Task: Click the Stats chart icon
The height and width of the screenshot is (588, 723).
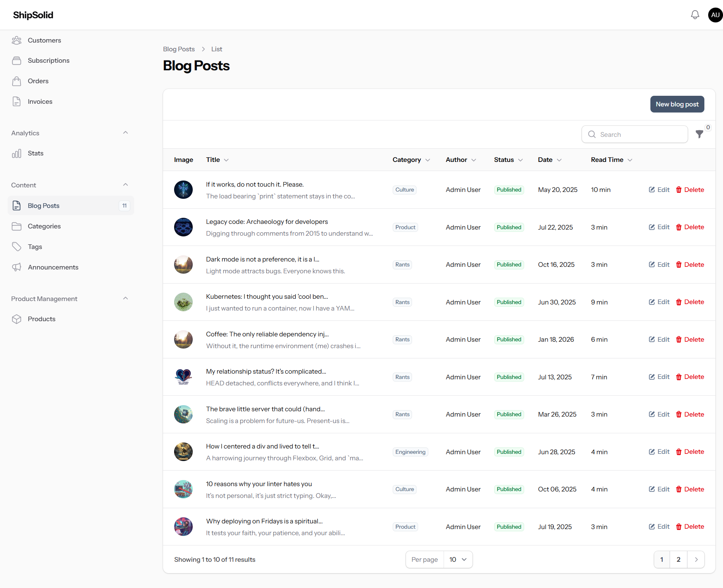Action: click(x=17, y=153)
